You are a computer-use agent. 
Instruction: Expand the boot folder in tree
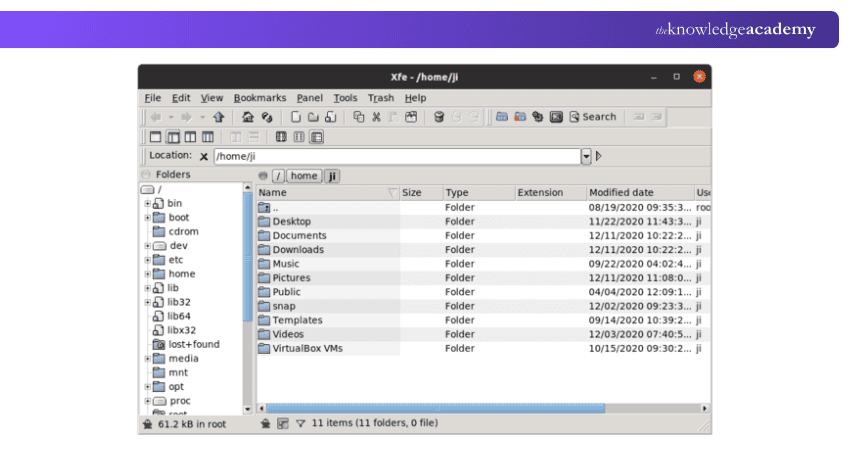tap(147, 217)
